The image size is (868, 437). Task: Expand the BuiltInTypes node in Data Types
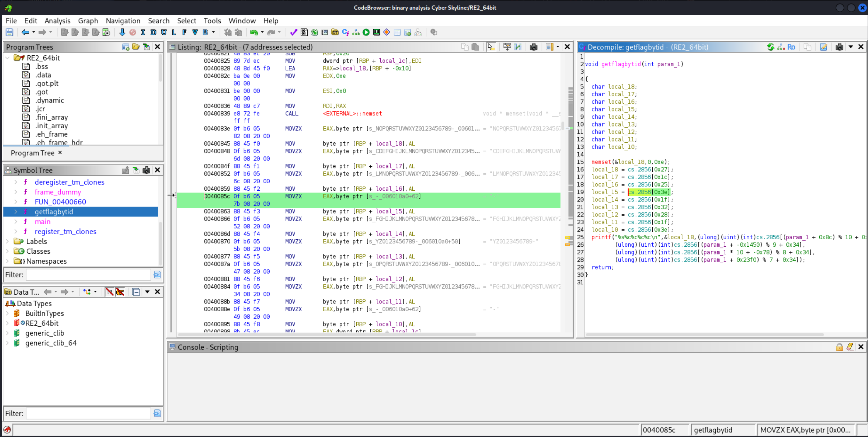[7, 313]
